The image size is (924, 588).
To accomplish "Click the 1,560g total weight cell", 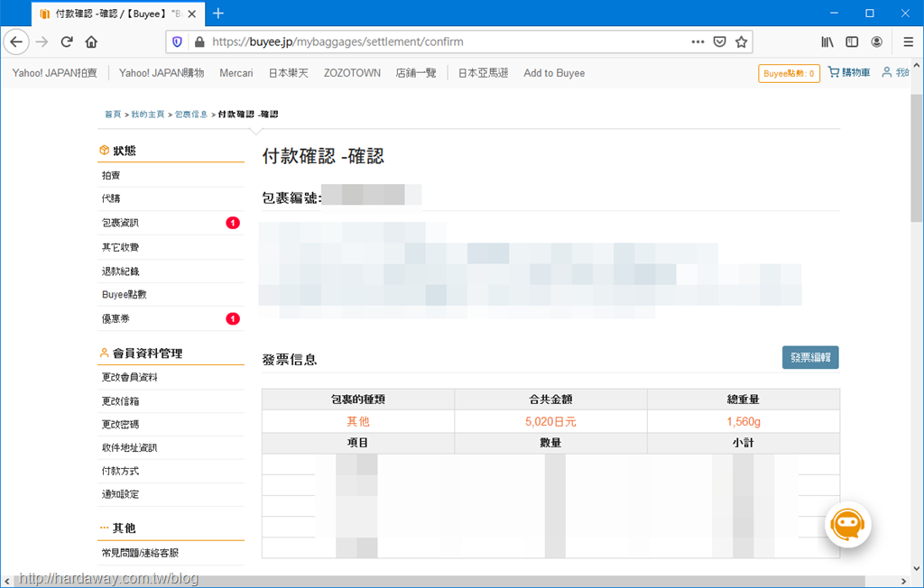I will click(744, 421).
